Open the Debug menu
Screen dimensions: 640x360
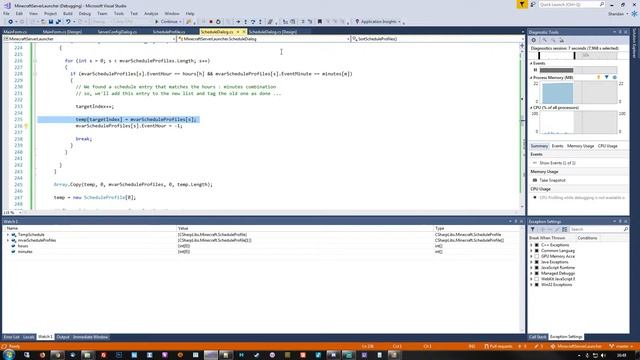[84, 13]
